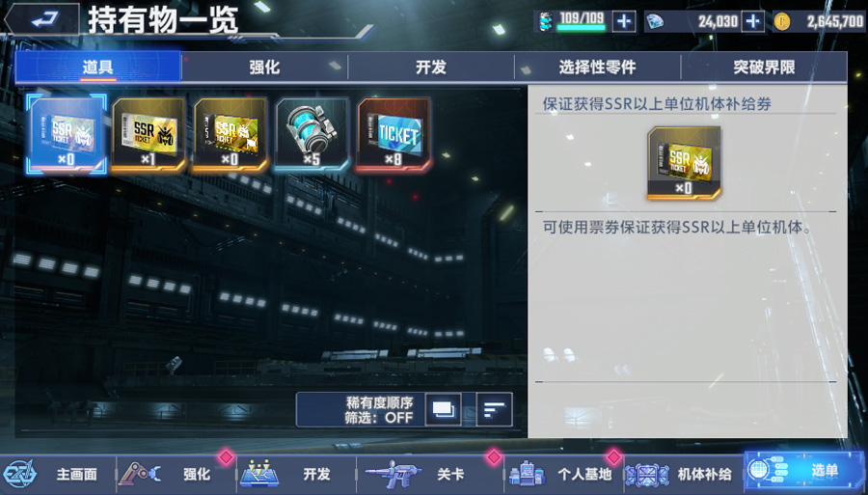
Task: Select the gold SSR ticket with ×1
Action: [148, 133]
